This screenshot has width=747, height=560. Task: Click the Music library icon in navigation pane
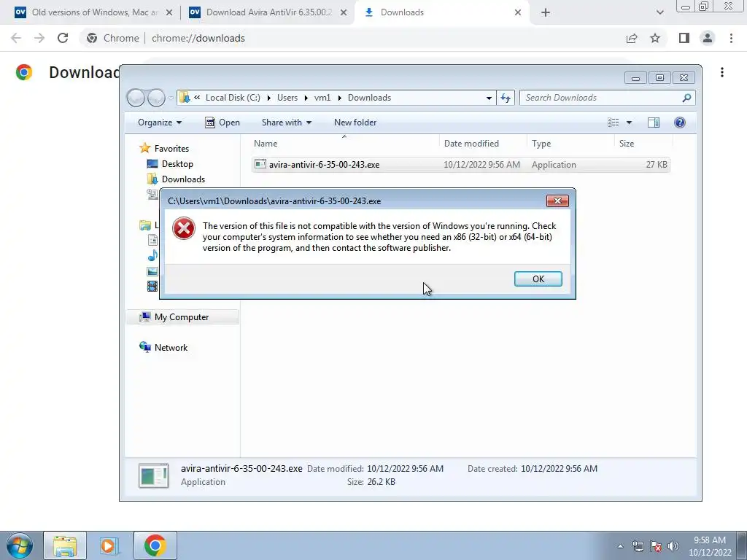(x=152, y=256)
